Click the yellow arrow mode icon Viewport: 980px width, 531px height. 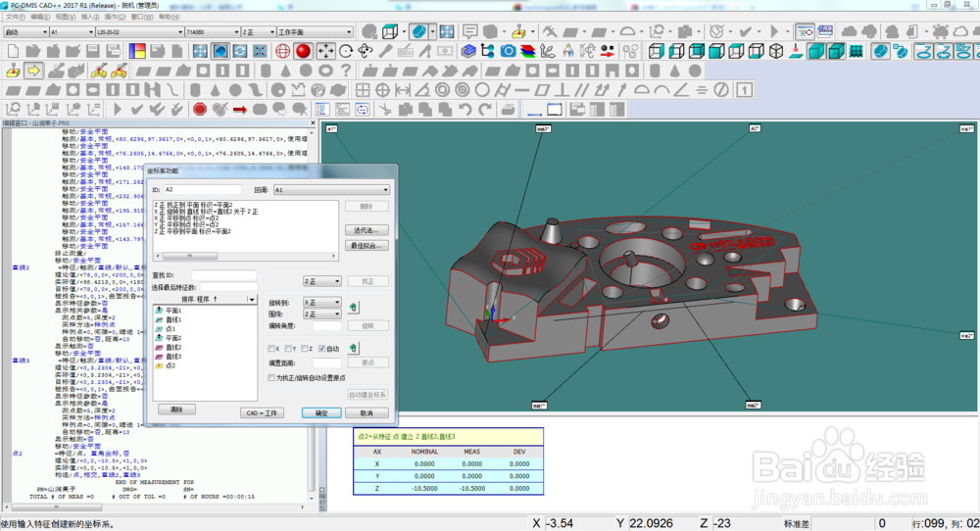pyautogui.click(x=33, y=71)
